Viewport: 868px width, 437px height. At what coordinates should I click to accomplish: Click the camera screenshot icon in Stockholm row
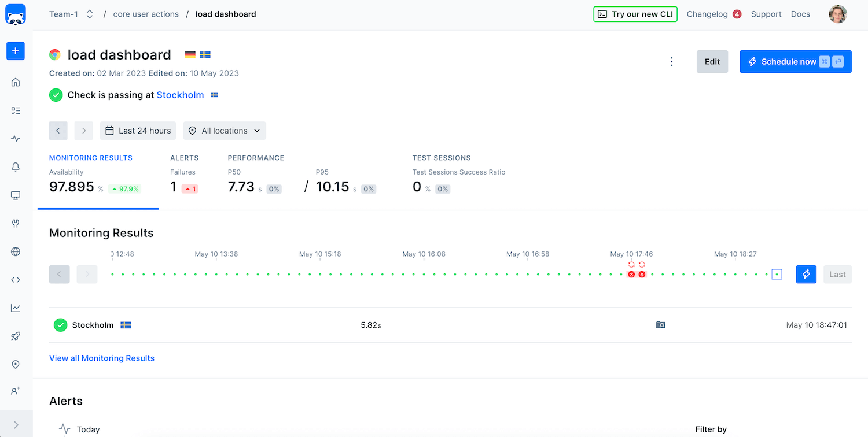point(660,325)
